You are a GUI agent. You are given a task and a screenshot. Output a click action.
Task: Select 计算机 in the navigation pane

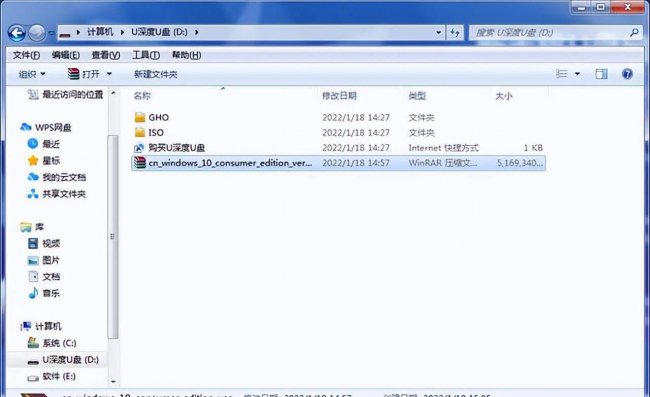click(41, 326)
